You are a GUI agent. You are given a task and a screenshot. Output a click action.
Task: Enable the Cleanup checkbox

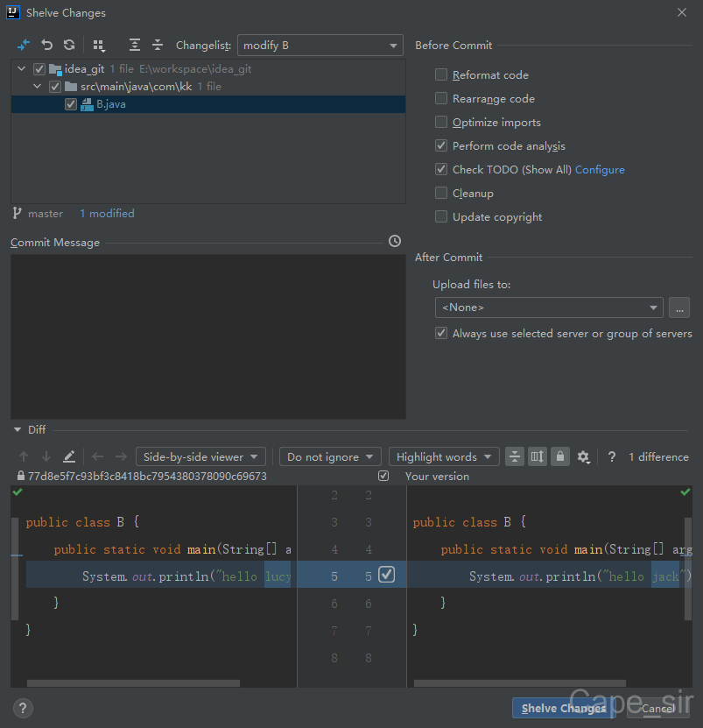click(441, 193)
